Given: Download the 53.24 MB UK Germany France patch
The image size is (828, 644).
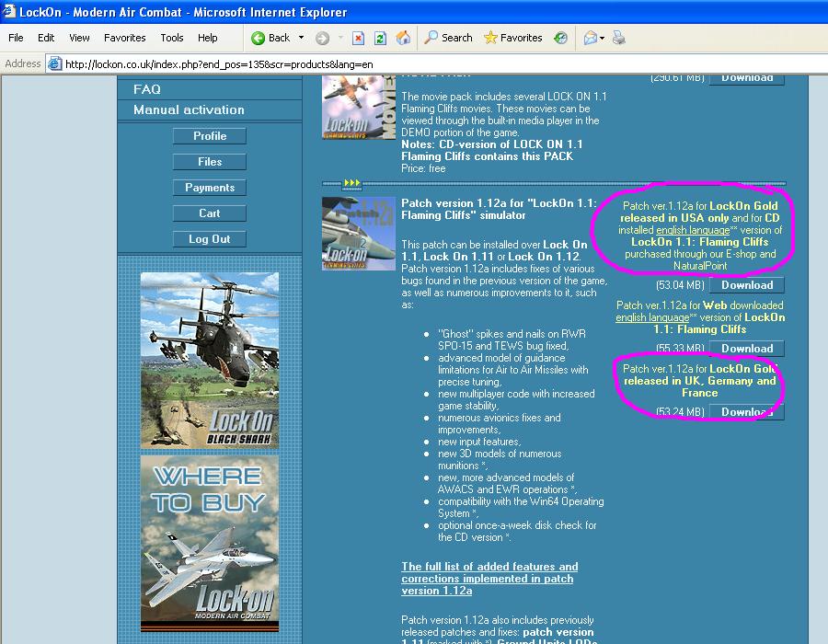Looking at the screenshot, I should [x=747, y=412].
